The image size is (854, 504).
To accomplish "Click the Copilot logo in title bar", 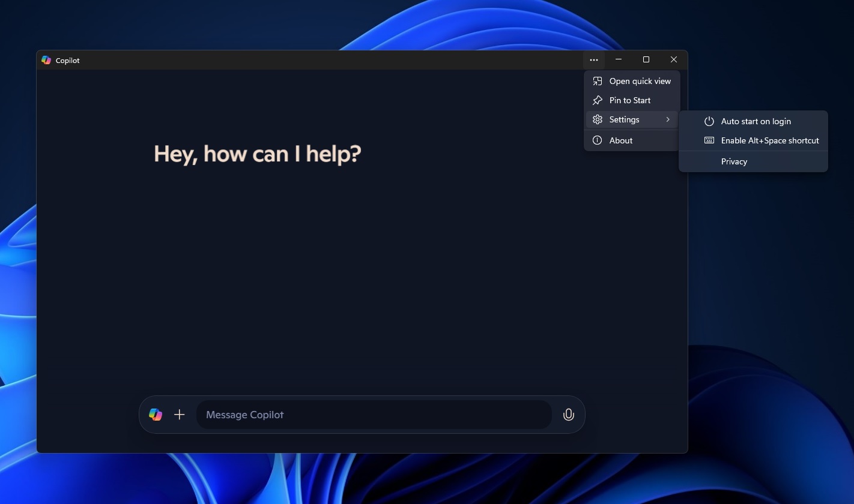I will (46, 60).
